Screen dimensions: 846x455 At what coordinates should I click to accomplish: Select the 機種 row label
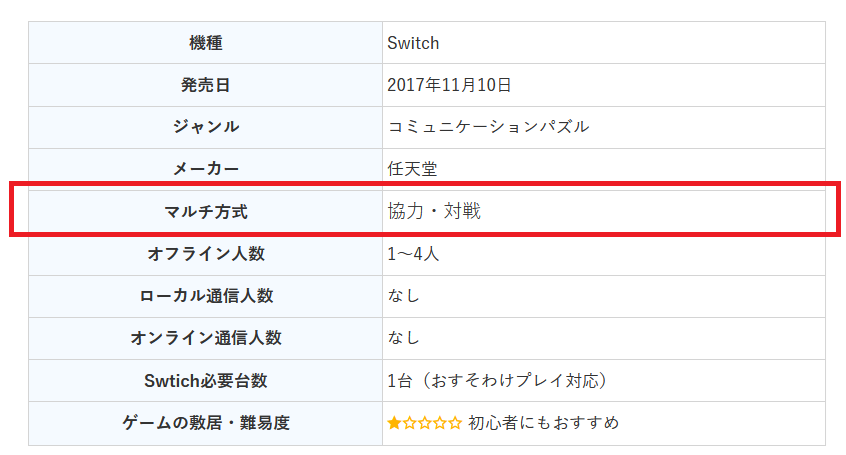click(x=205, y=43)
